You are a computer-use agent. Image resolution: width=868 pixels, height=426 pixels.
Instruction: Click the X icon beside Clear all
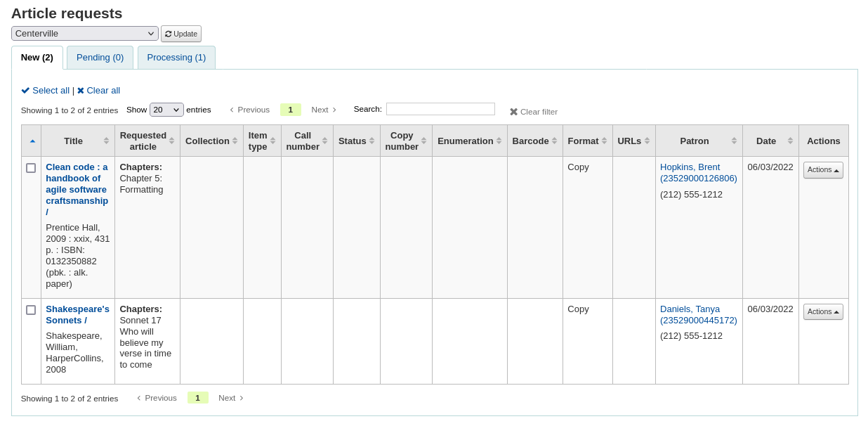(81, 90)
